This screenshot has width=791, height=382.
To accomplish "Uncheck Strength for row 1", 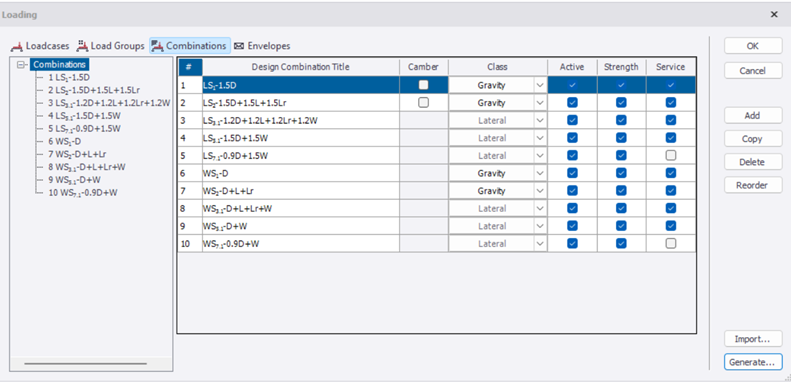I will [x=621, y=85].
